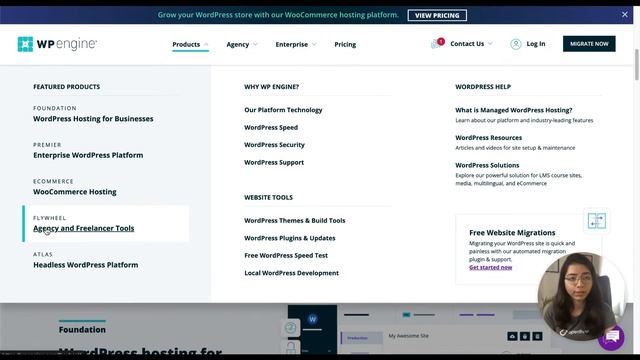Image resolution: width=640 pixels, height=360 pixels.
Task: Open Headless WordPress Platform
Action: point(86,265)
